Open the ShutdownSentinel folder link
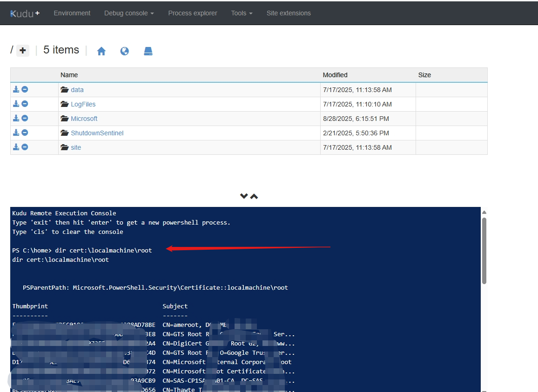 [97, 133]
